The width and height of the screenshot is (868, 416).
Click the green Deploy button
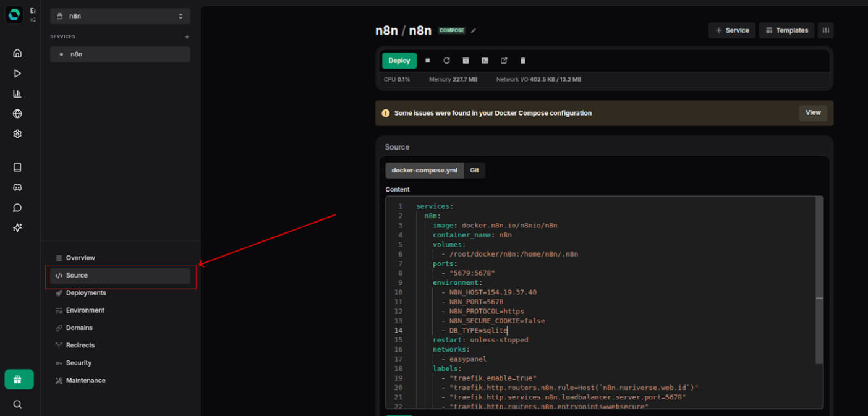[399, 61]
